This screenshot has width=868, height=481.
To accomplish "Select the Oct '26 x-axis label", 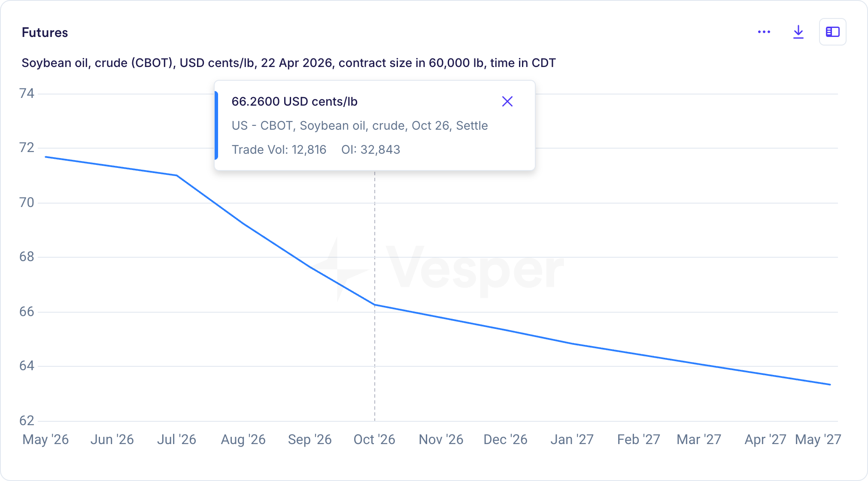I will 374,440.
